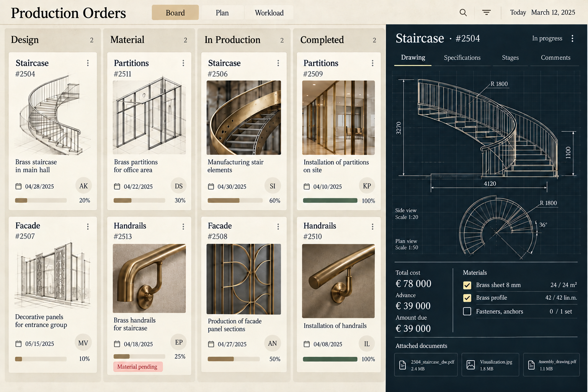Uncheck the Brass profile checkbox

(467, 298)
